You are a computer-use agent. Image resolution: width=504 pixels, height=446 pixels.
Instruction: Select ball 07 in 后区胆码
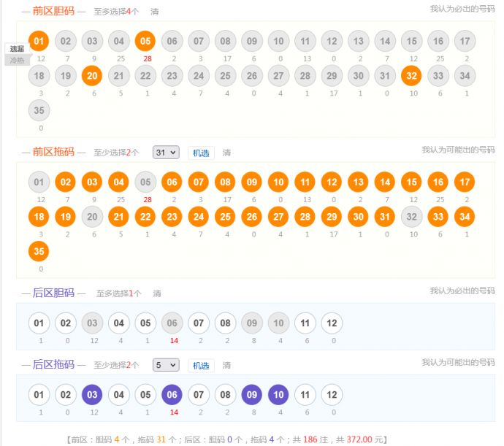[x=199, y=323]
